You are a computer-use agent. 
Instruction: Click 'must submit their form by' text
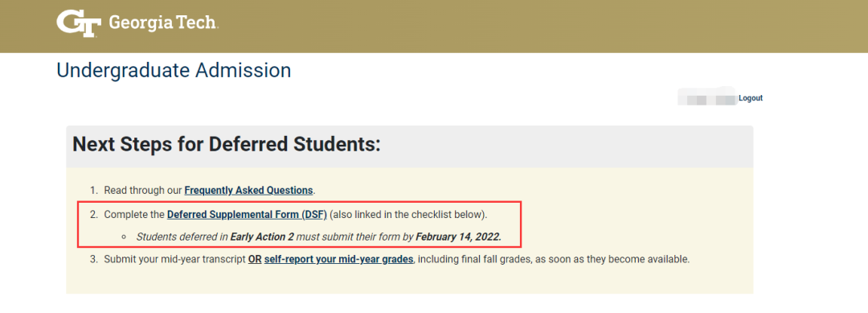pyautogui.click(x=355, y=237)
